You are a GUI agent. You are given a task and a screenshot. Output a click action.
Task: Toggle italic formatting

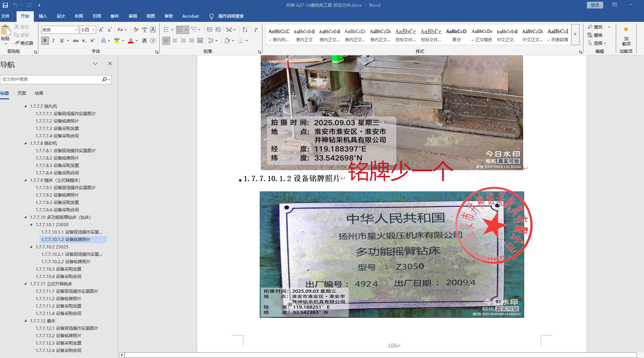tap(53, 41)
